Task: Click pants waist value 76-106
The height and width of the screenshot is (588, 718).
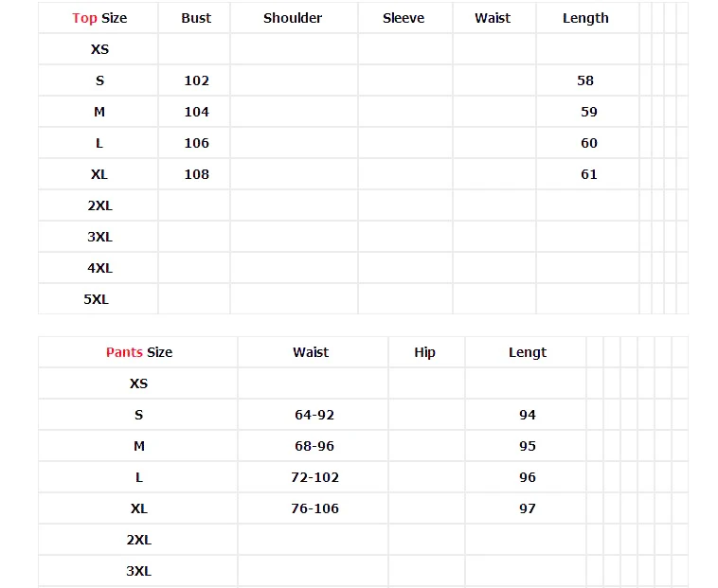Action: tap(315, 508)
